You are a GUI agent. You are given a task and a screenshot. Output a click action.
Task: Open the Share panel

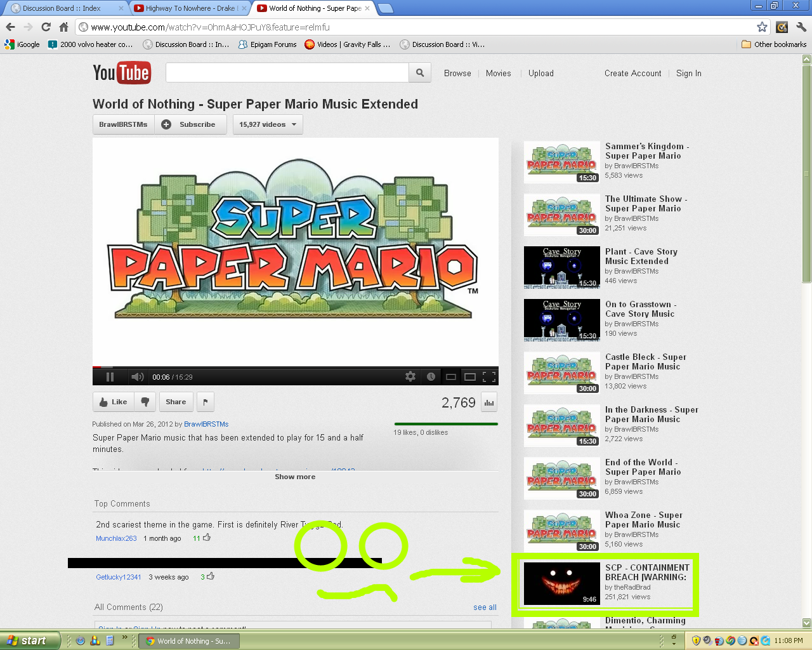tap(176, 402)
